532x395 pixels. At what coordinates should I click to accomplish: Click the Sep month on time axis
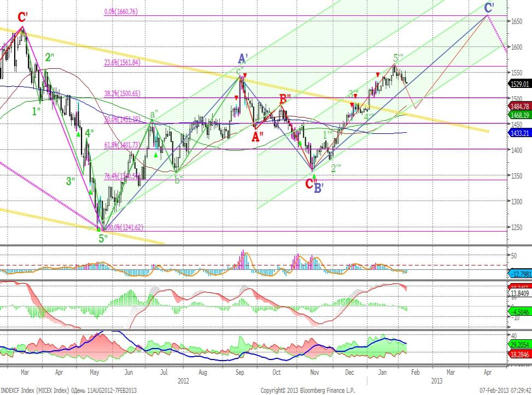click(240, 372)
